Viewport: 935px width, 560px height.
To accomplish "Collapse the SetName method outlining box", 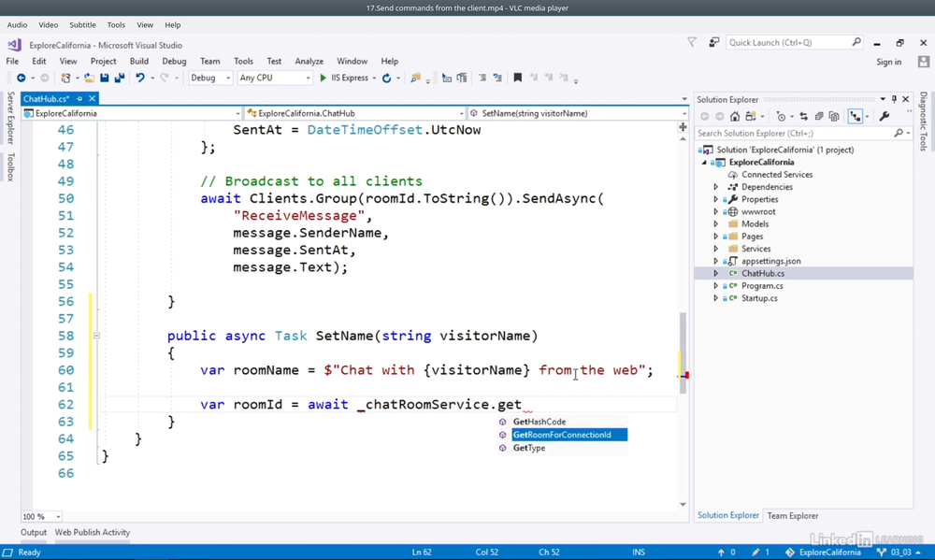I will 96,336.
